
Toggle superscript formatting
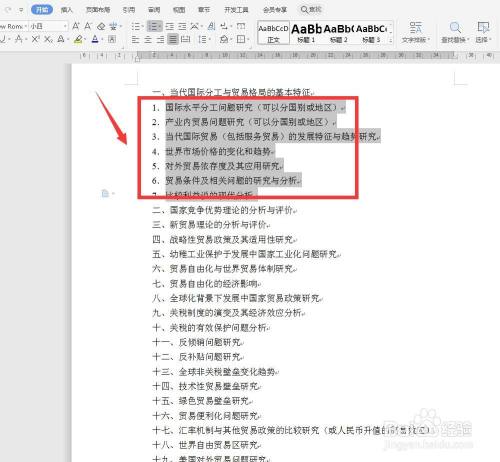[35, 39]
